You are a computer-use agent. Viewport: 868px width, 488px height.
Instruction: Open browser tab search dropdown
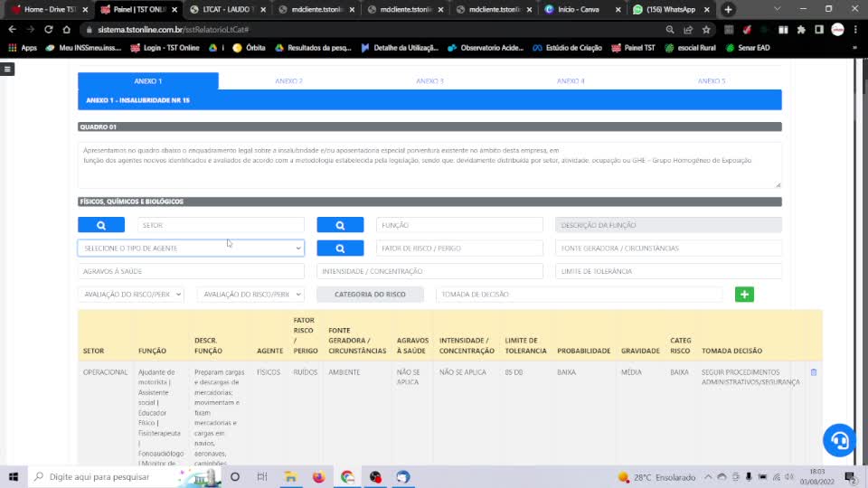coord(778,9)
